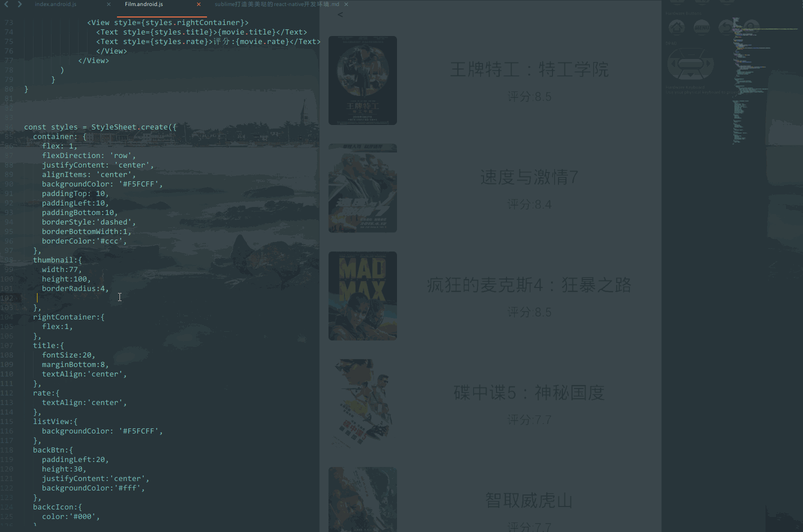This screenshot has width=803, height=532.
Task: Click the DPAD center button
Action: [x=690, y=63]
